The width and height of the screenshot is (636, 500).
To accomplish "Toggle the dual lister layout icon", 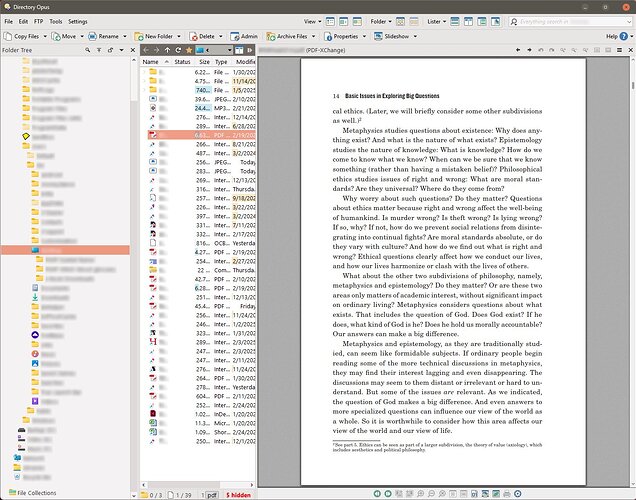I will 239,50.
